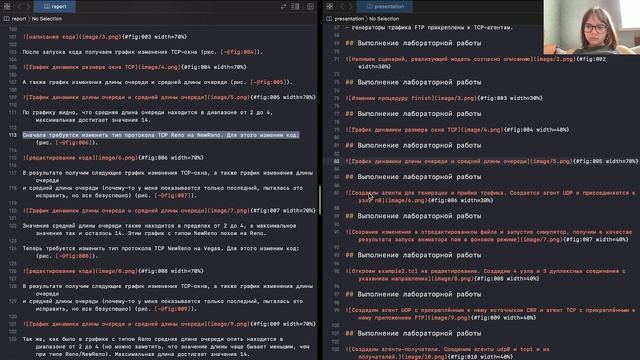Click the line 'По графику видно, что средняя длина'
640x360 pixels.
148,116
